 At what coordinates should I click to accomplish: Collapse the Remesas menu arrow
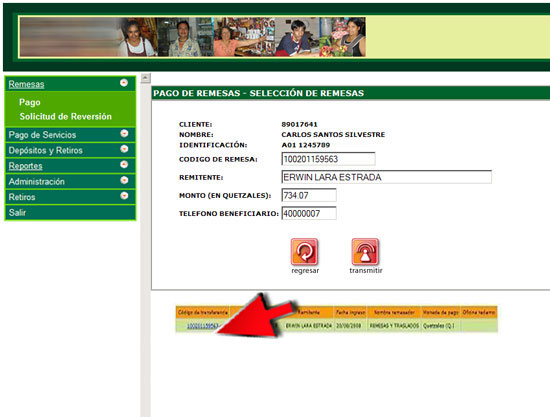click(x=124, y=83)
